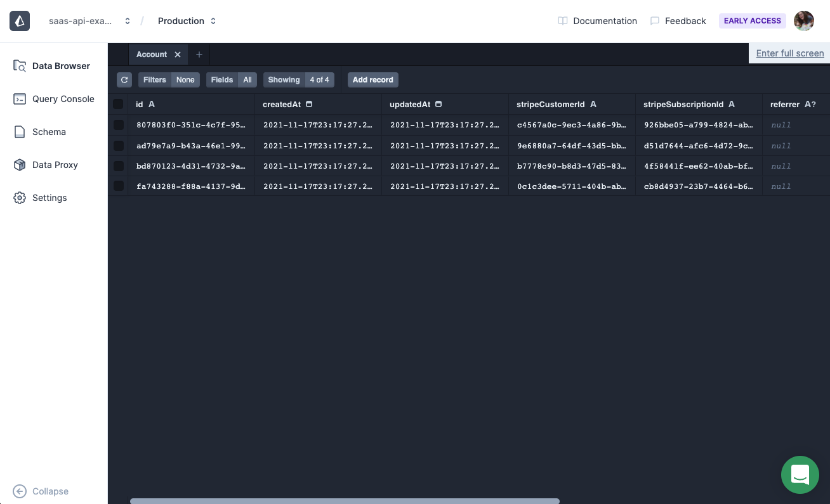This screenshot has height=504, width=830.
Task: Click Add record button
Action: [373, 80]
